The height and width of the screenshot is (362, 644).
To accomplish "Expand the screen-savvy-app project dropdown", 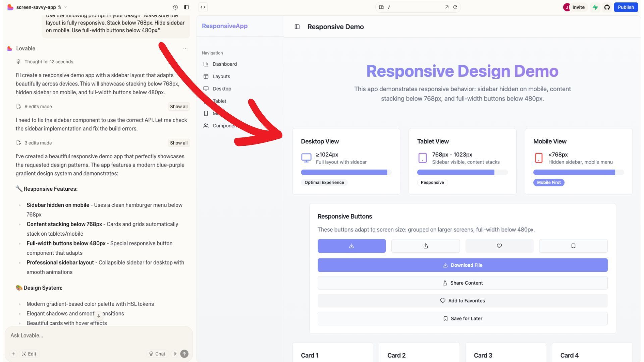I will 65,7.
